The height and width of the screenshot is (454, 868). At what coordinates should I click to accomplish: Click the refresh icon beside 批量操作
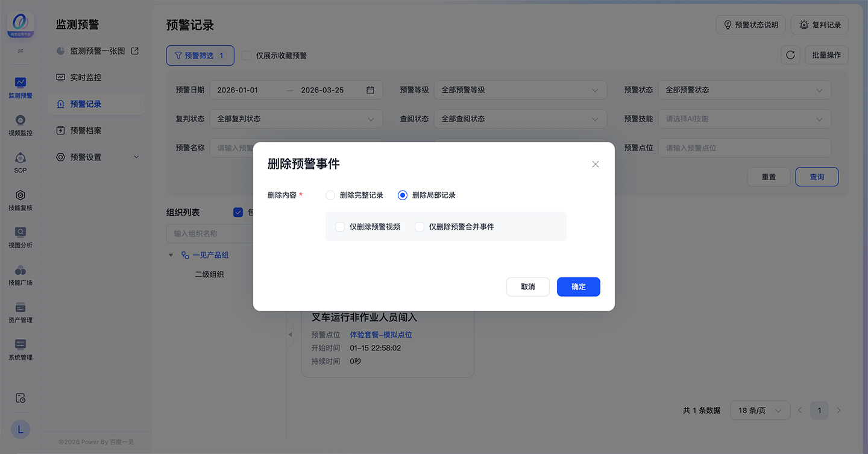click(x=790, y=55)
